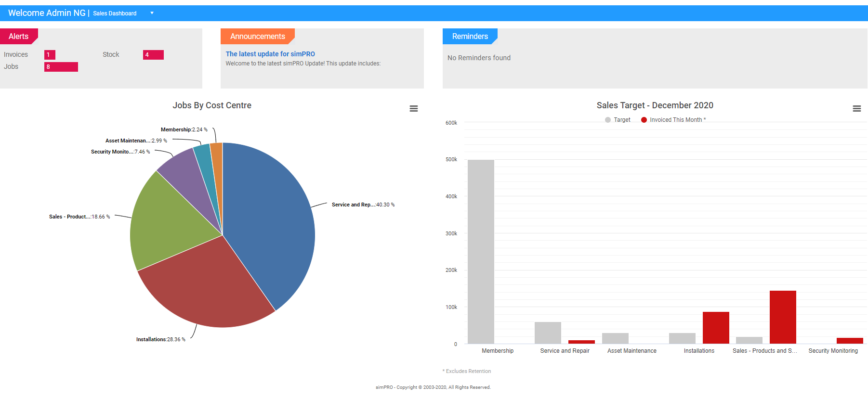Click the red Sales Products invoiced bar
Screen dimensions: 868x411
[x=783, y=318]
